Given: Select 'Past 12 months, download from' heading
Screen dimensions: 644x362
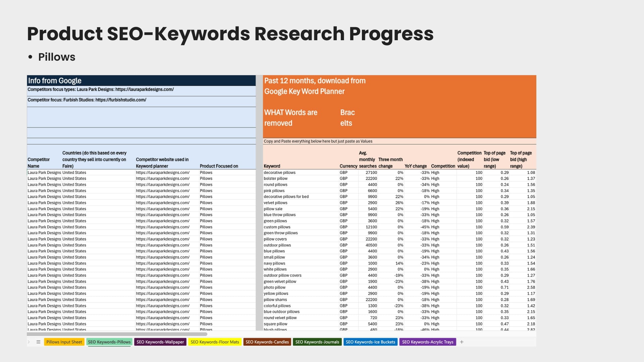Looking at the screenshot, I should click(315, 81).
